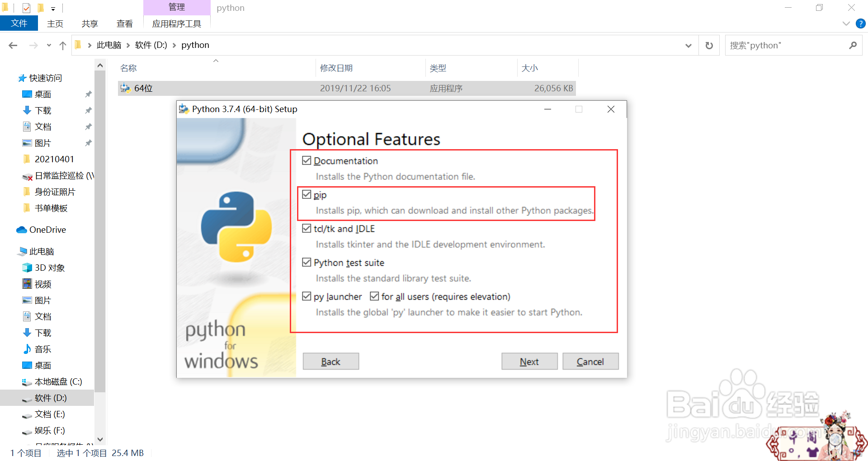Image resolution: width=868 pixels, height=461 pixels.
Task: Open 本地磁盘 (C:) drive
Action: pos(58,382)
